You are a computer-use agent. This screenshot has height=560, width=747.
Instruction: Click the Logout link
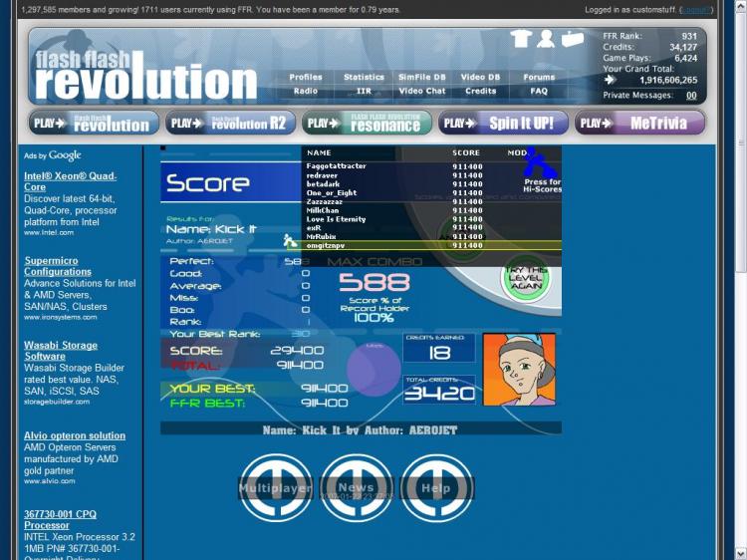pyautogui.click(x=696, y=9)
